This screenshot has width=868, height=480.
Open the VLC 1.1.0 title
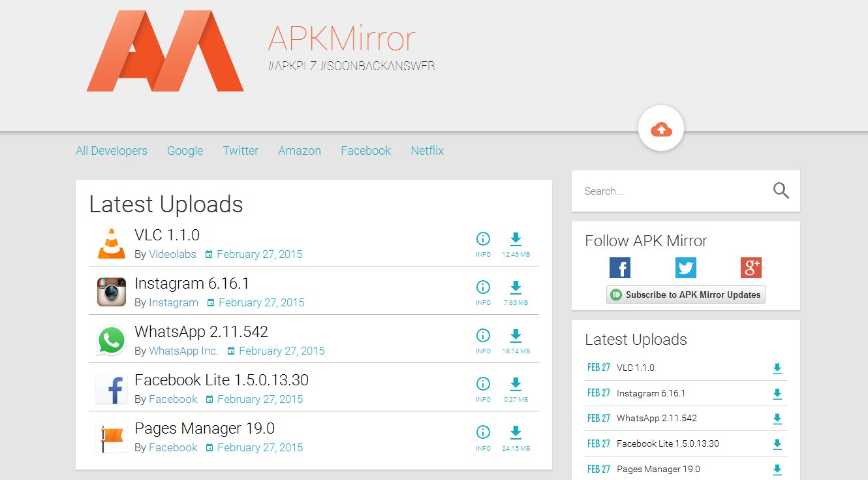point(167,235)
